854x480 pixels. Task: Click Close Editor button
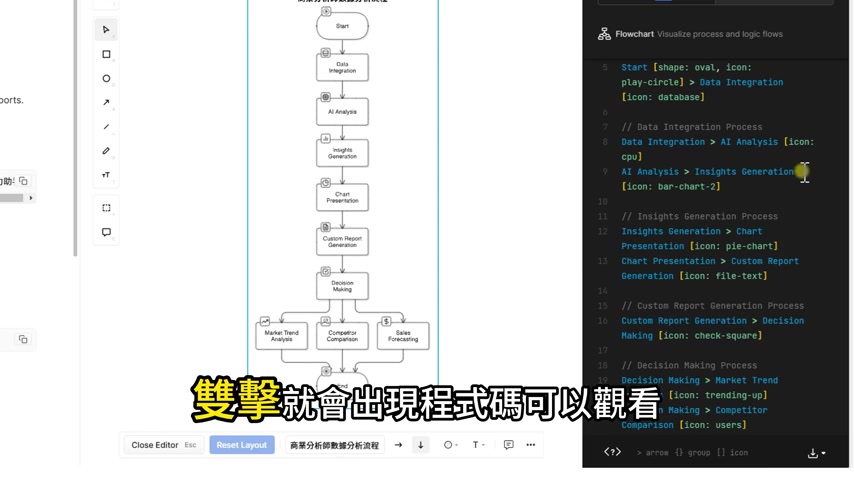point(163,445)
